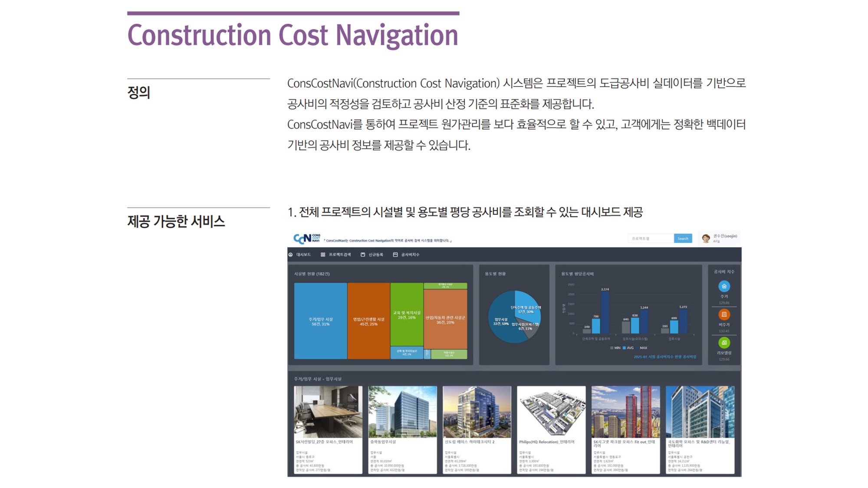868x488 pixels.
Task: Click the user avatar photo
Action: pos(706,238)
